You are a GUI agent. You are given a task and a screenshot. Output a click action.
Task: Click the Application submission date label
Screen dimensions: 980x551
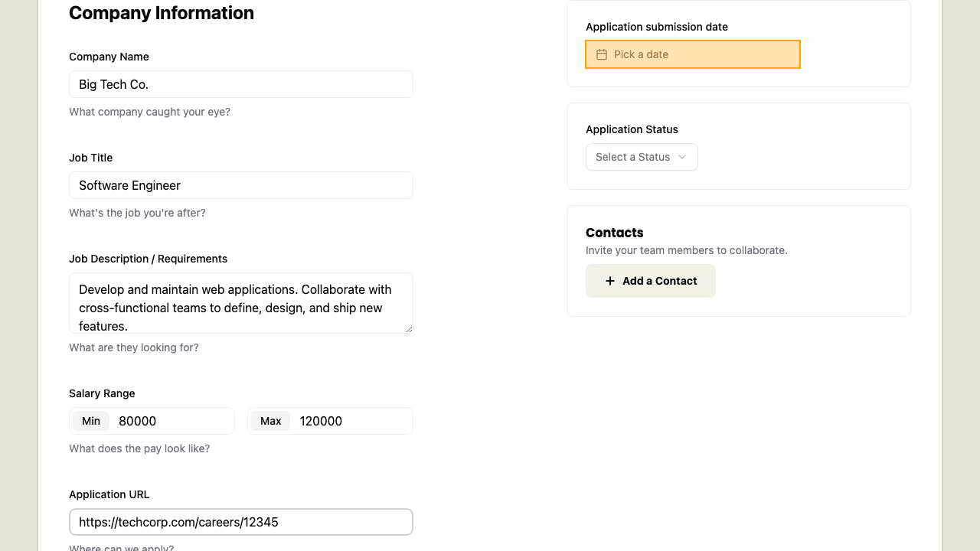click(658, 27)
